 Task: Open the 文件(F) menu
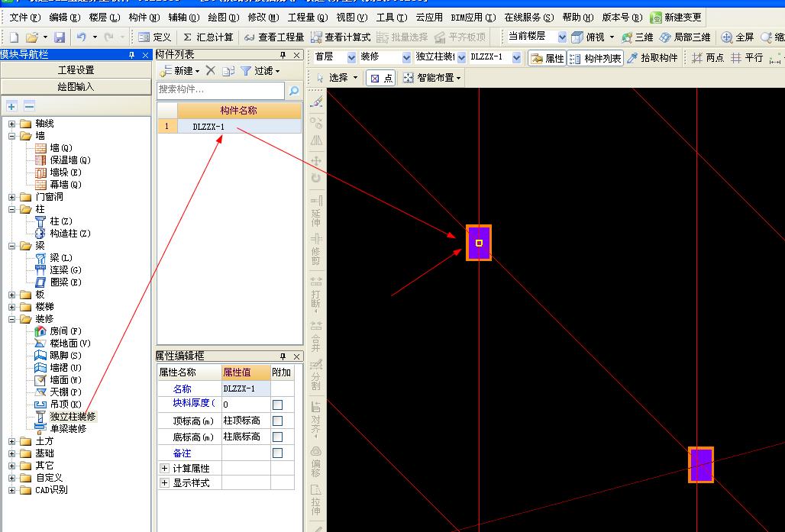click(x=25, y=18)
